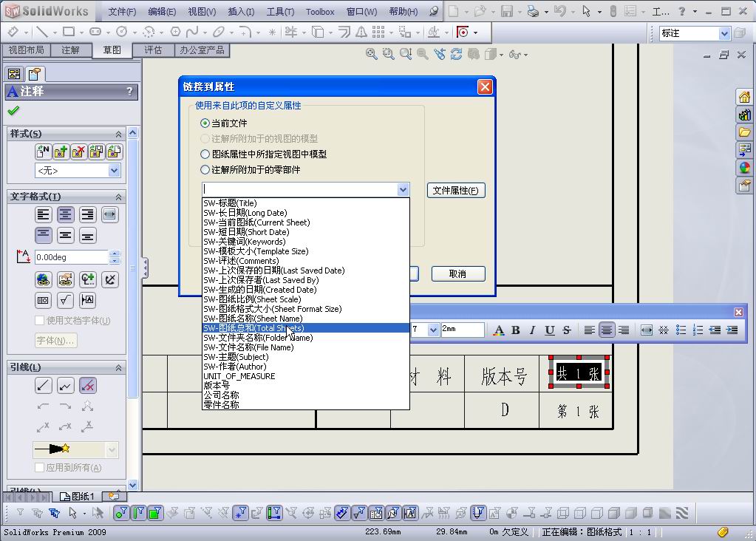Image resolution: width=756 pixels, height=541 pixels.
Task: Click the datum feature symbol icon
Action: pyautogui.click(x=88, y=300)
